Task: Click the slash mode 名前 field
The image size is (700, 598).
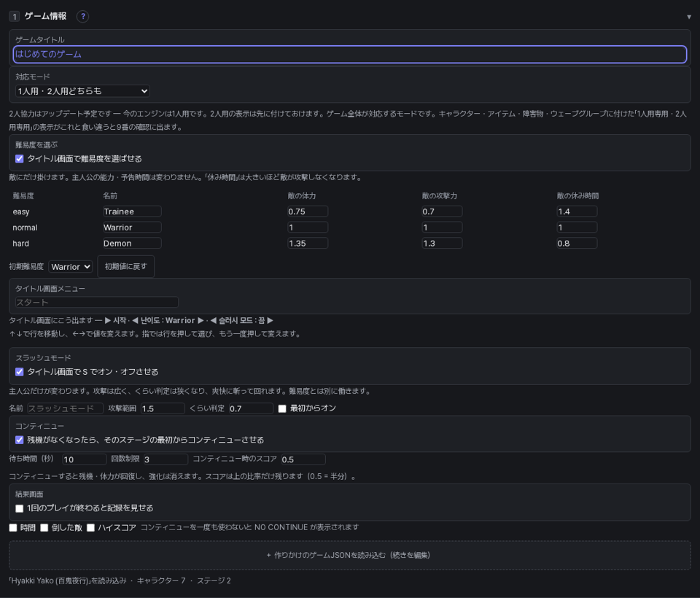Action: (x=65, y=408)
